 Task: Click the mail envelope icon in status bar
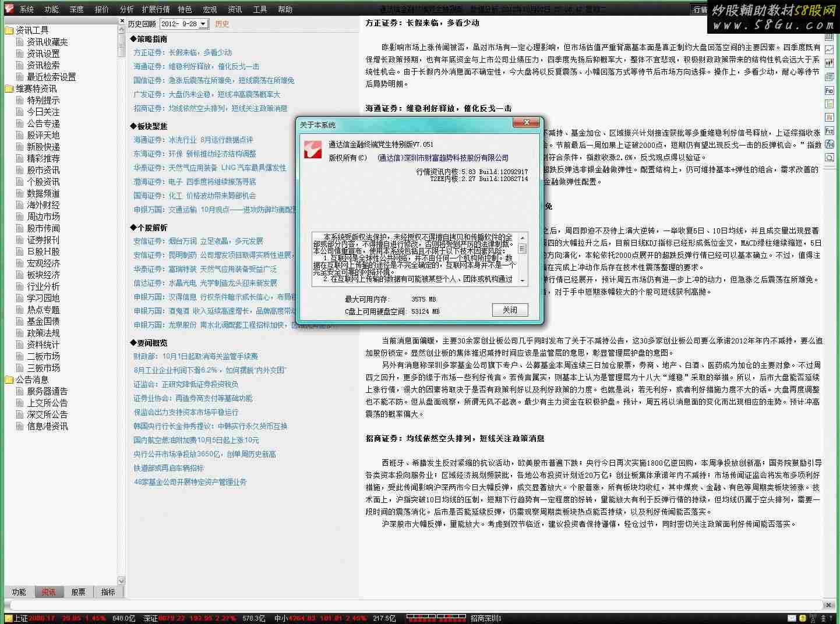[792, 618]
